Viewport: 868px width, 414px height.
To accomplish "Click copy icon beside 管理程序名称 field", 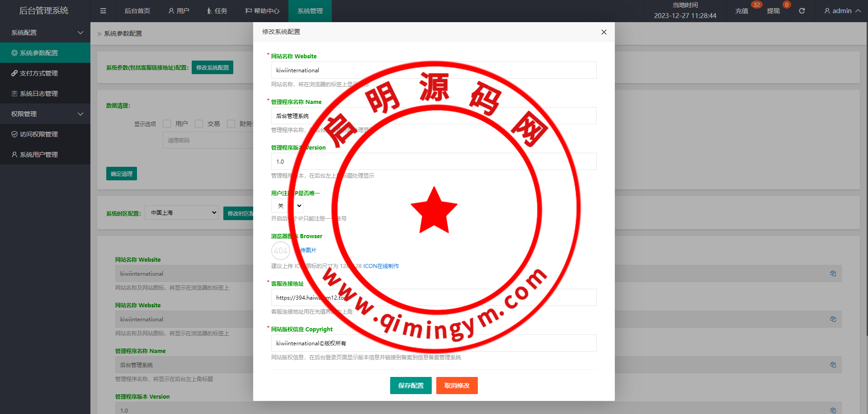I will pyautogui.click(x=833, y=365).
